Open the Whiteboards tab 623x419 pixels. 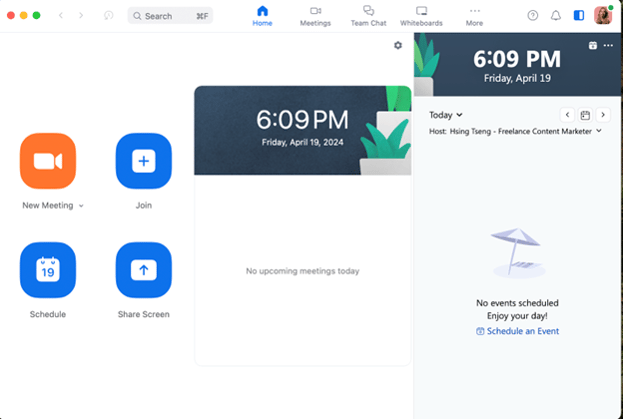421,16
